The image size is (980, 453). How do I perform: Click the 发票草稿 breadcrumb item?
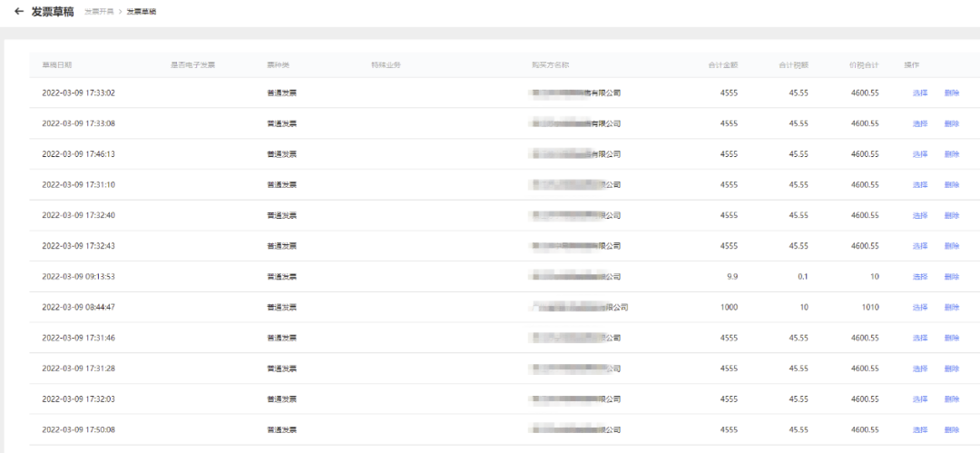(x=142, y=12)
